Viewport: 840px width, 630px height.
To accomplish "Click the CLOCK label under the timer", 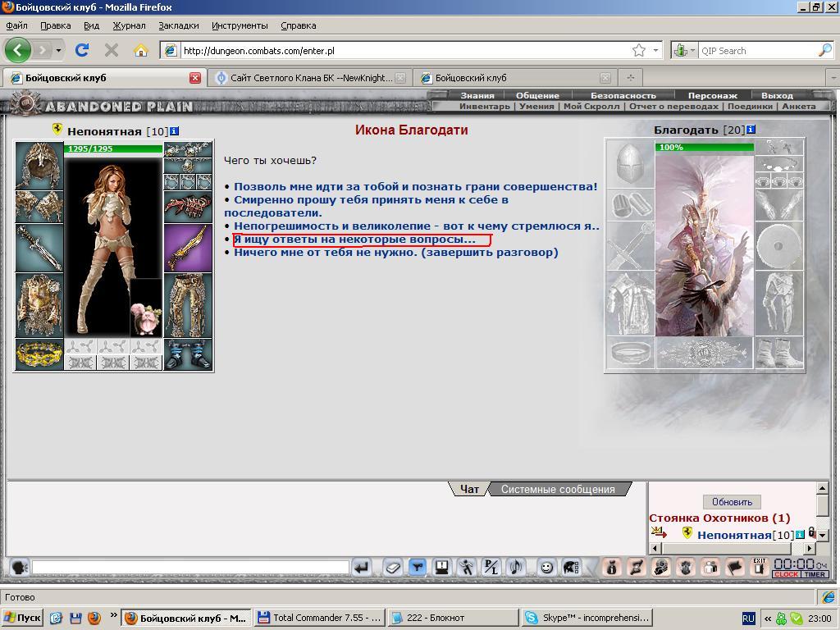I will pyautogui.click(x=786, y=574).
